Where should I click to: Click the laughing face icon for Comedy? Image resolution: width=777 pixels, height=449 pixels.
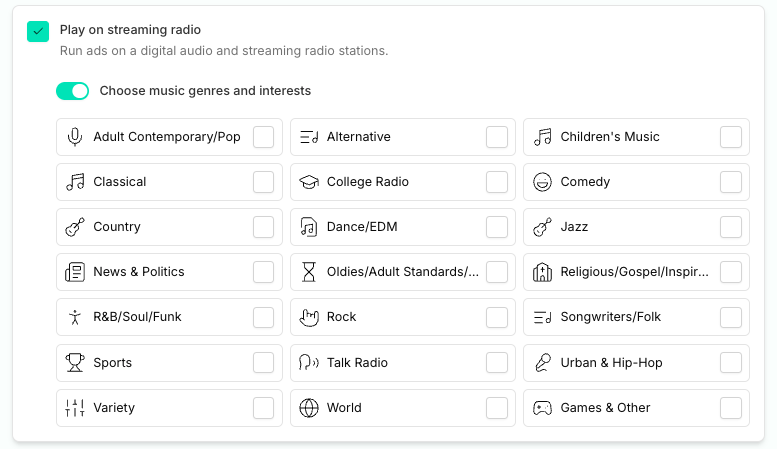pyautogui.click(x=543, y=182)
